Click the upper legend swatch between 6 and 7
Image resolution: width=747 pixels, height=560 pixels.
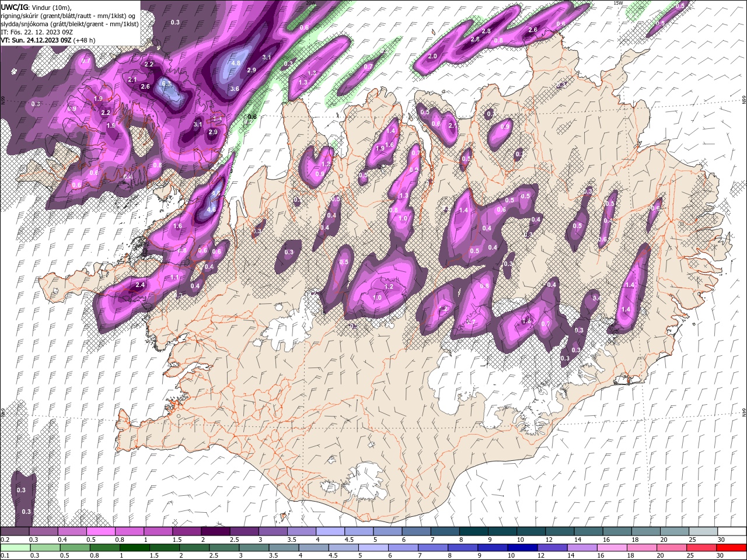pos(415,531)
